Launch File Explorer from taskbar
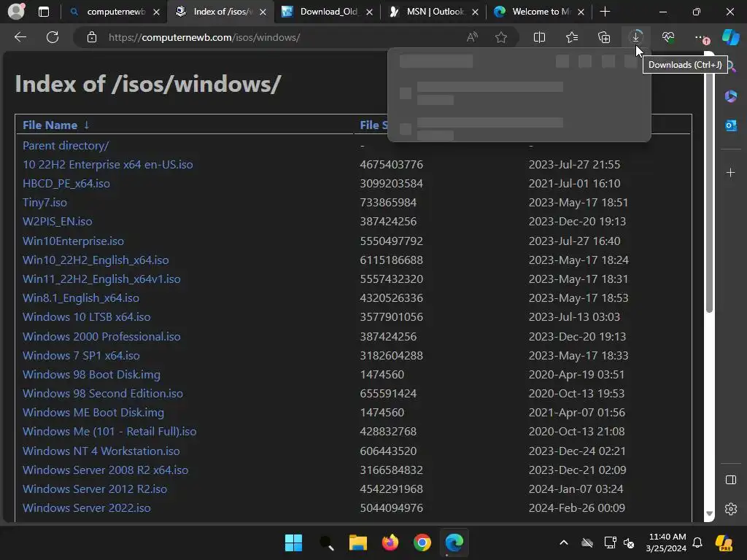 pos(357,542)
